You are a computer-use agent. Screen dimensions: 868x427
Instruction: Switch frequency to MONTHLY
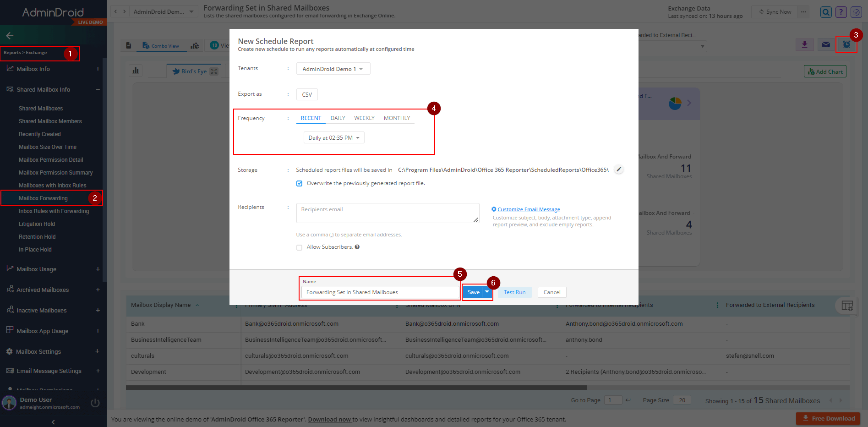(397, 118)
